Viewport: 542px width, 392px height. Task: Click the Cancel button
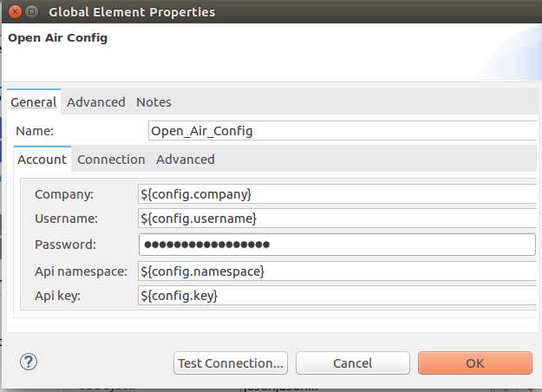[x=352, y=363]
